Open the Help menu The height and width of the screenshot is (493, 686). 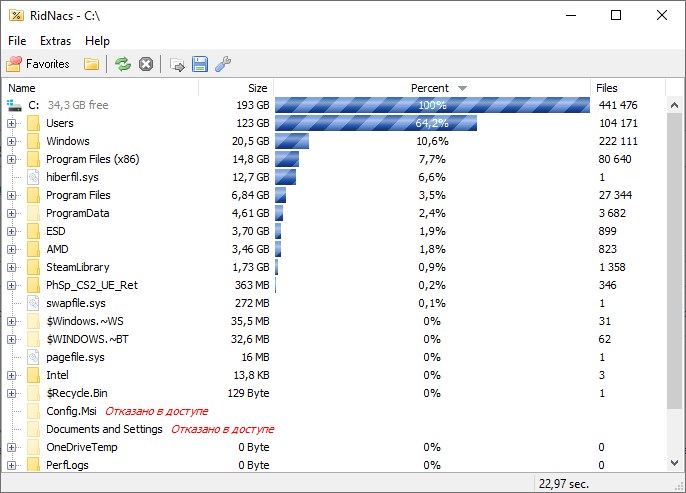(x=97, y=41)
